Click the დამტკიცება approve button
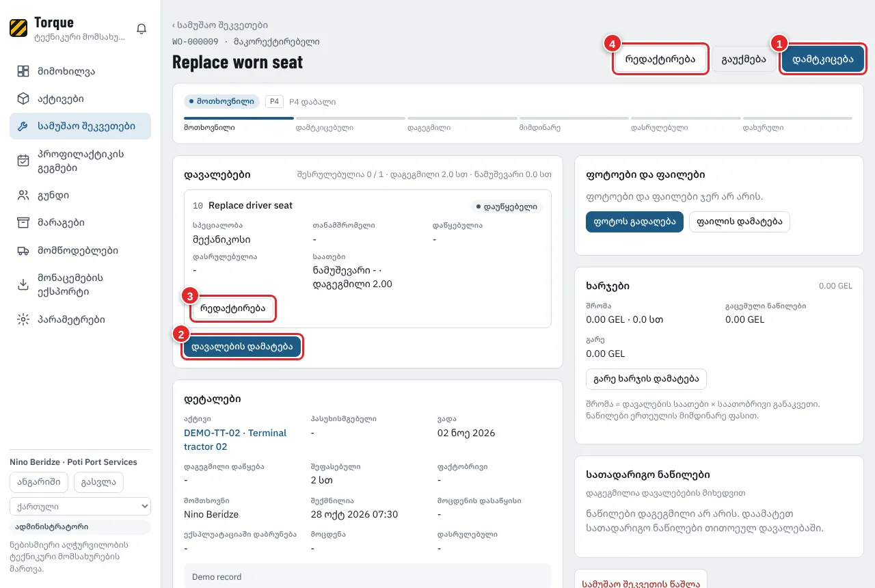The height and width of the screenshot is (588, 875). [x=823, y=59]
